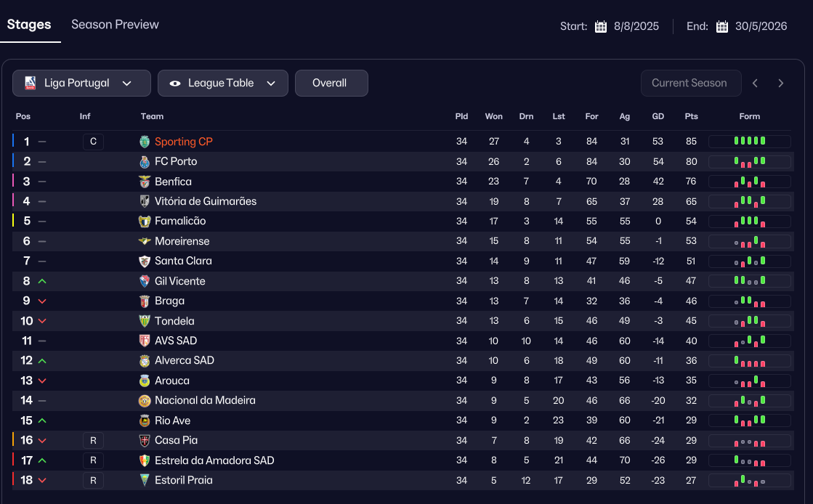Click the Benfica club crest icon

tap(144, 182)
